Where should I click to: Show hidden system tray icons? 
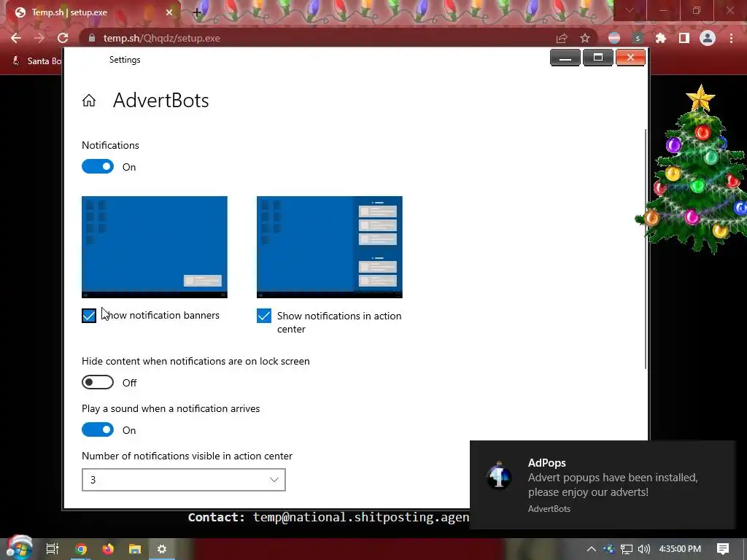pos(591,549)
